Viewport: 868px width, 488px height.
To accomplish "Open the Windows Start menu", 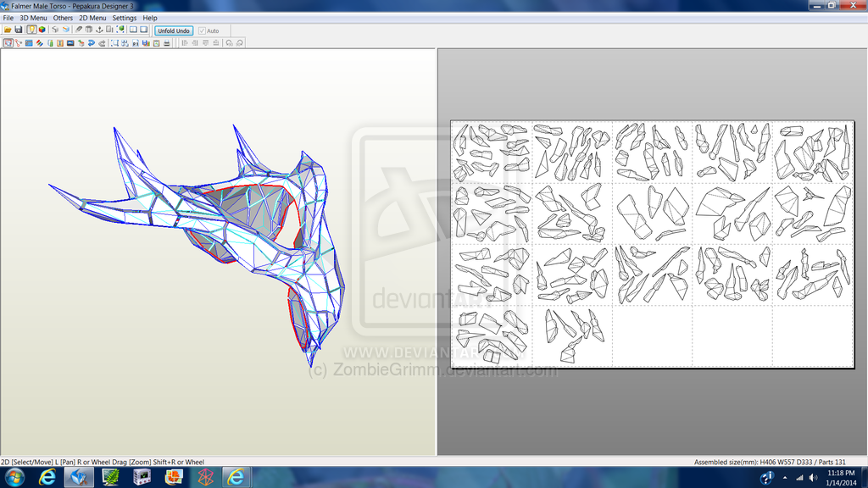I will pyautogui.click(x=14, y=477).
